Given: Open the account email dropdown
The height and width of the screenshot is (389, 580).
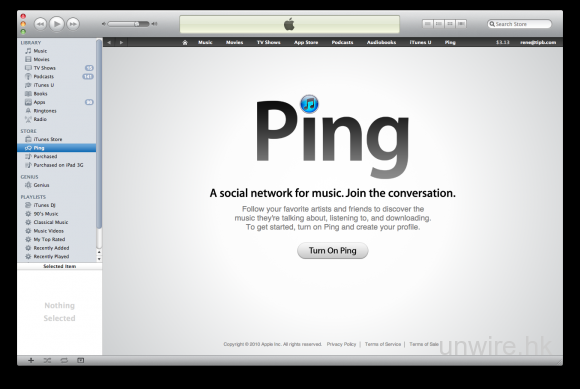Looking at the screenshot, I should click(x=538, y=43).
